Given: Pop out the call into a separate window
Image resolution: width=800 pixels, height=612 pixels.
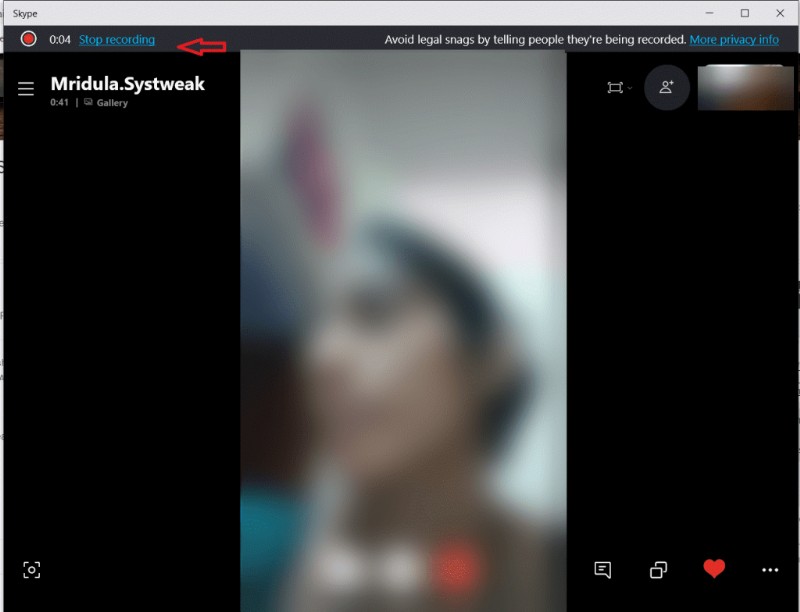Looking at the screenshot, I should [657, 569].
